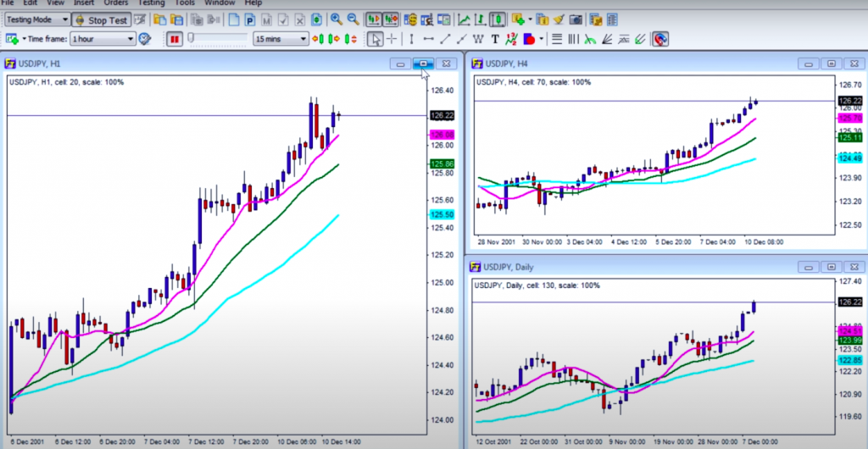Open the Orders menu

tap(115, 3)
